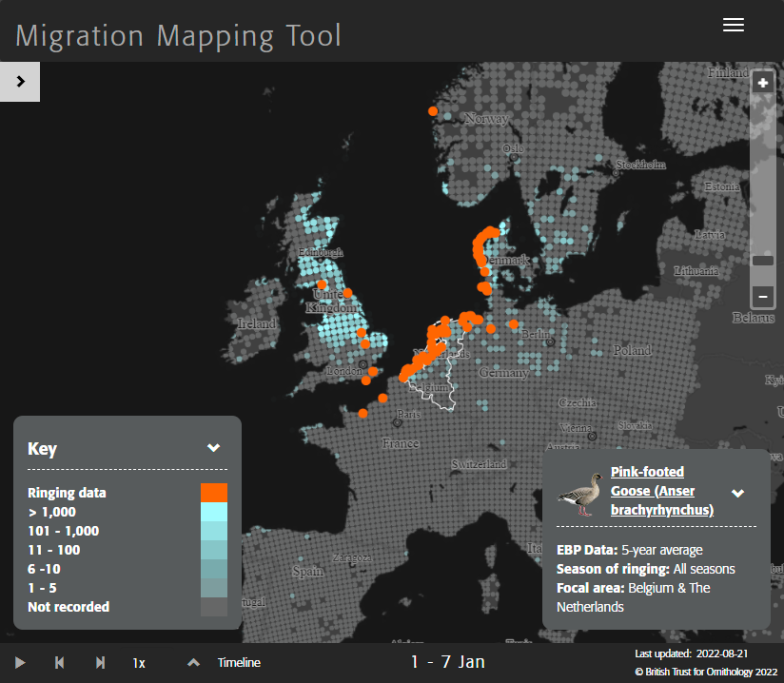Expand the left sidebar panel
Screen dimensions: 784x683
point(19,82)
